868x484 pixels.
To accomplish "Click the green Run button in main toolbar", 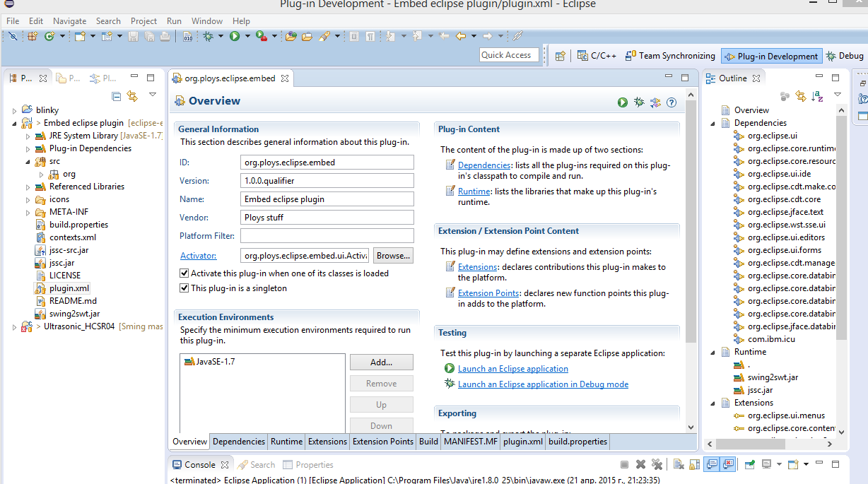I will click(235, 36).
